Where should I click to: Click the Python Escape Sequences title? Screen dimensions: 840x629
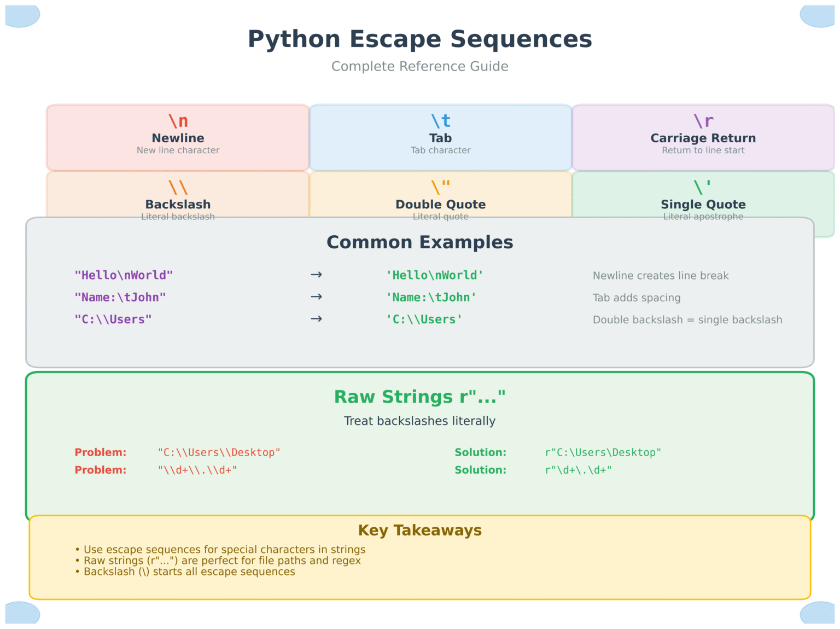419,39
